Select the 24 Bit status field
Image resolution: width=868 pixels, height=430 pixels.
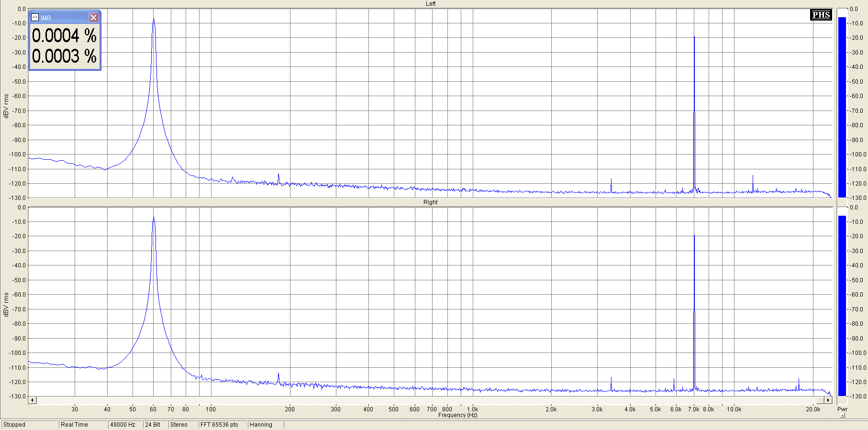(155, 425)
